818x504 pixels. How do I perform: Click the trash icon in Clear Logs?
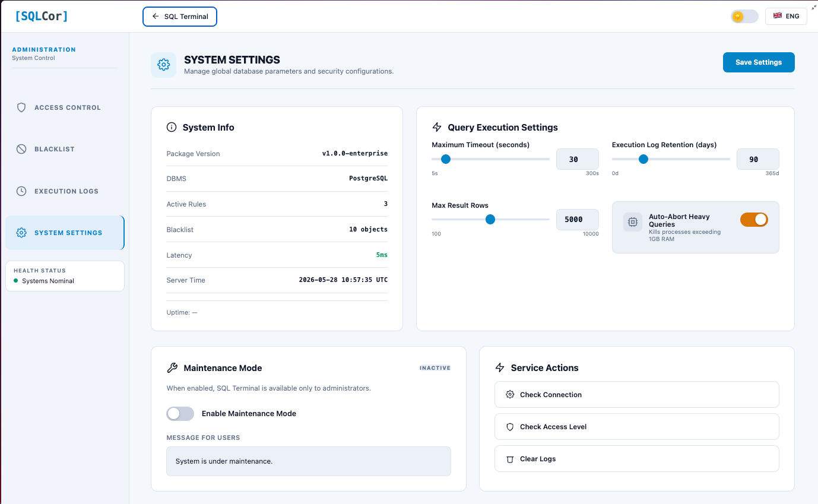pyautogui.click(x=510, y=459)
